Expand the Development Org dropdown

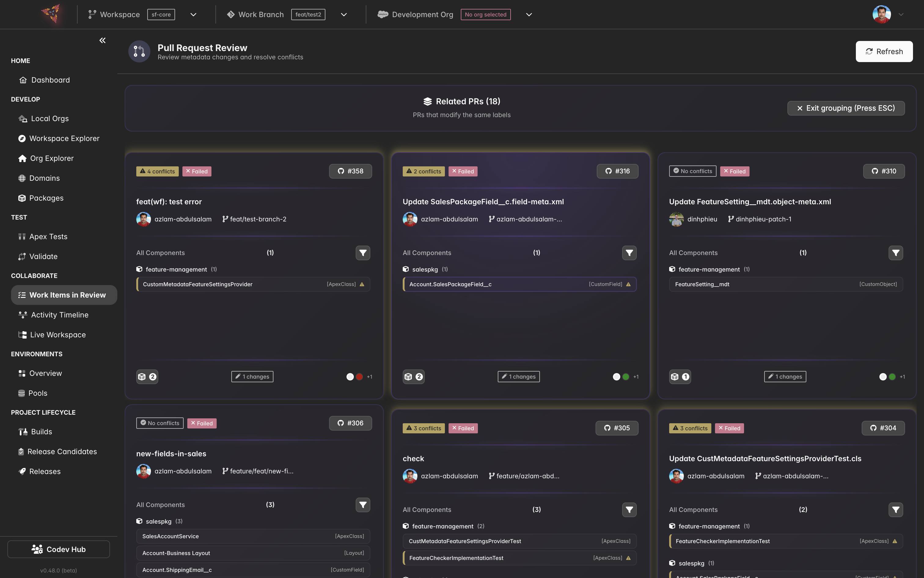(529, 15)
